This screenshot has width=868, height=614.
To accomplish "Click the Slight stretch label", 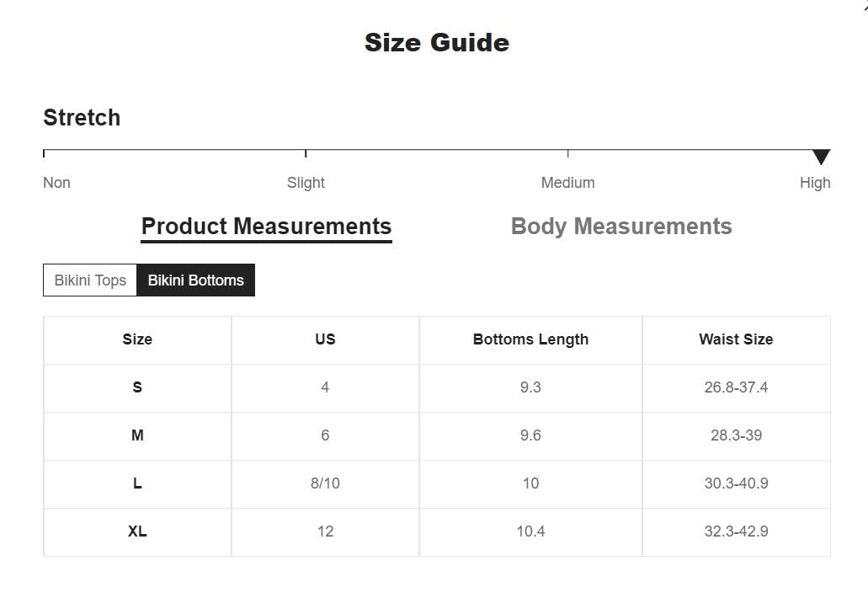I will coord(306,183).
